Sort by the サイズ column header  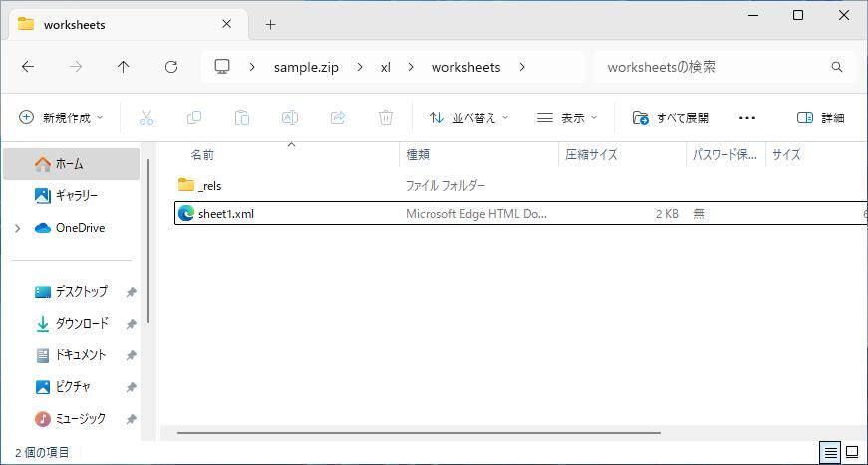point(816,154)
